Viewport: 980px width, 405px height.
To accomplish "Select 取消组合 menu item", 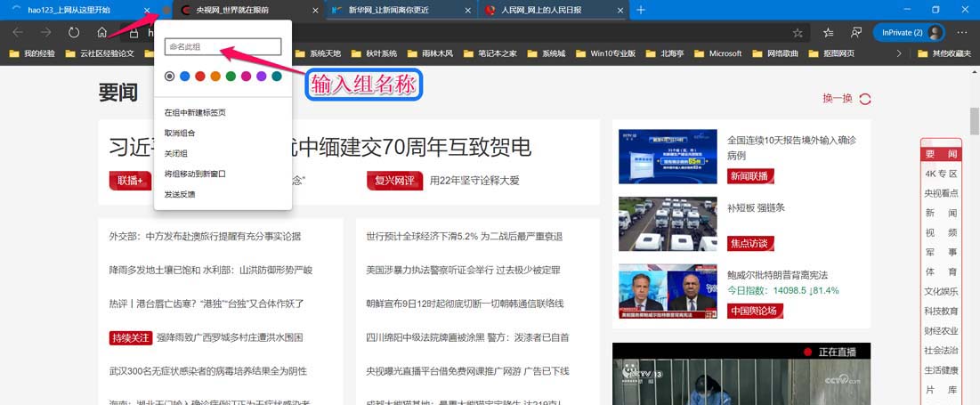I will (x=223, y=134).
